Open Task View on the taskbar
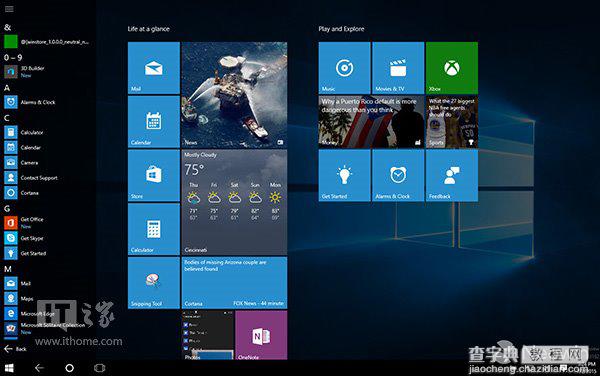Viewport: 600px width, 376px height. (x=99, y=368)
